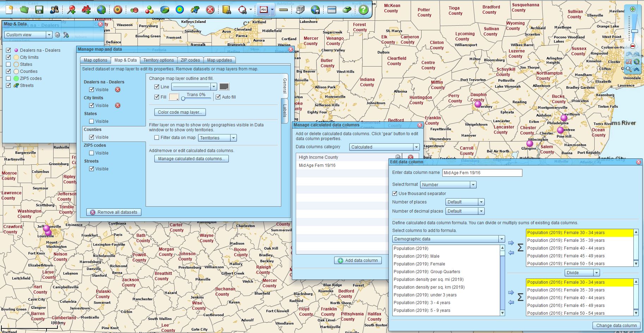Toggle the Line outline checkbox
The height and width of the screenshot is (333, 644).
157,87
